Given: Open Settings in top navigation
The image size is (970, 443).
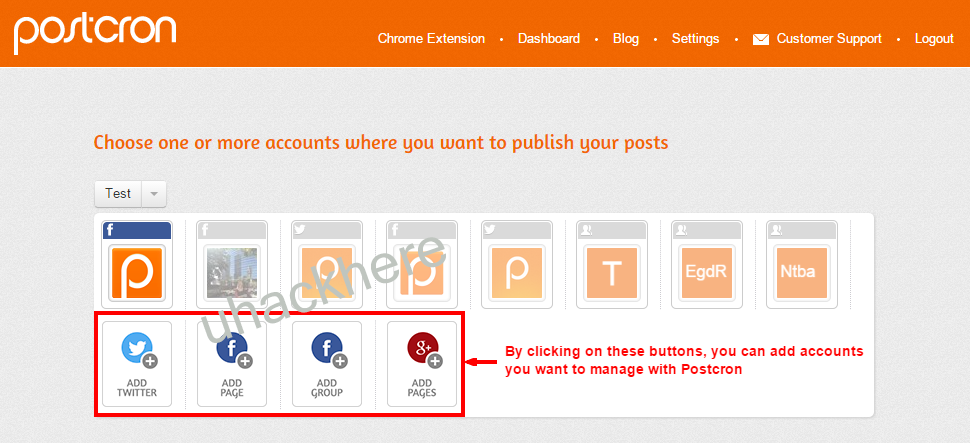Looking at the screenshot, I should pos(695,38).
